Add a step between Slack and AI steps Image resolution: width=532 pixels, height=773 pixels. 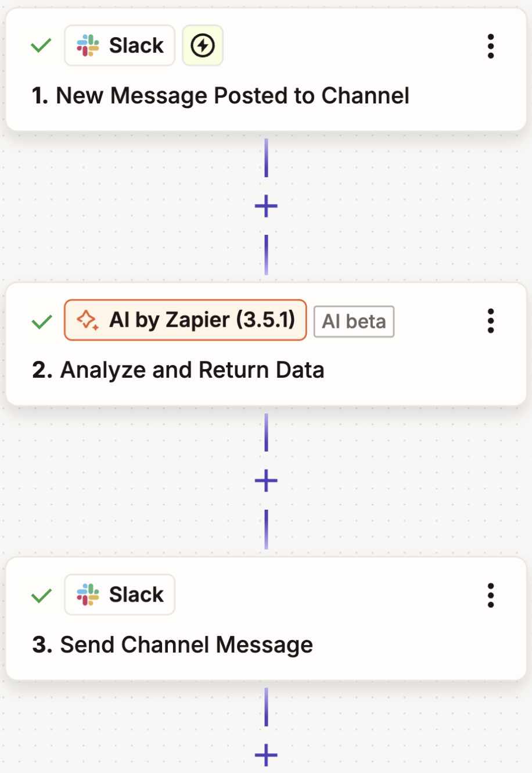(265, 205)
